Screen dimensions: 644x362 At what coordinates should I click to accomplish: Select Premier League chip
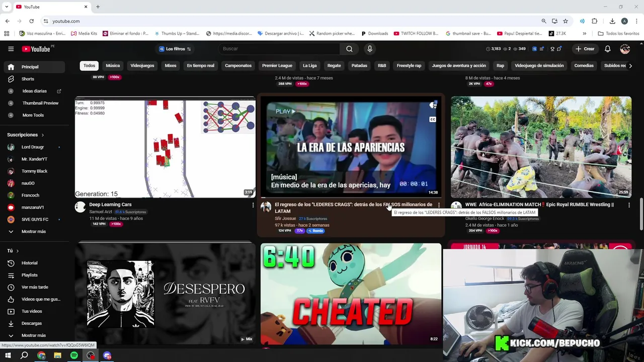[x=277, y=66]
